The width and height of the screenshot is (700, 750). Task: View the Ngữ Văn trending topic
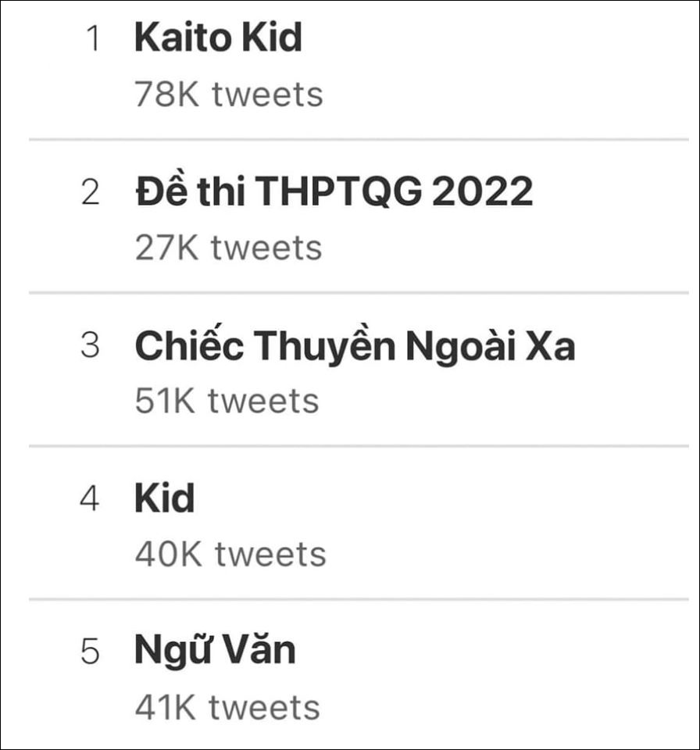(215, 651)
